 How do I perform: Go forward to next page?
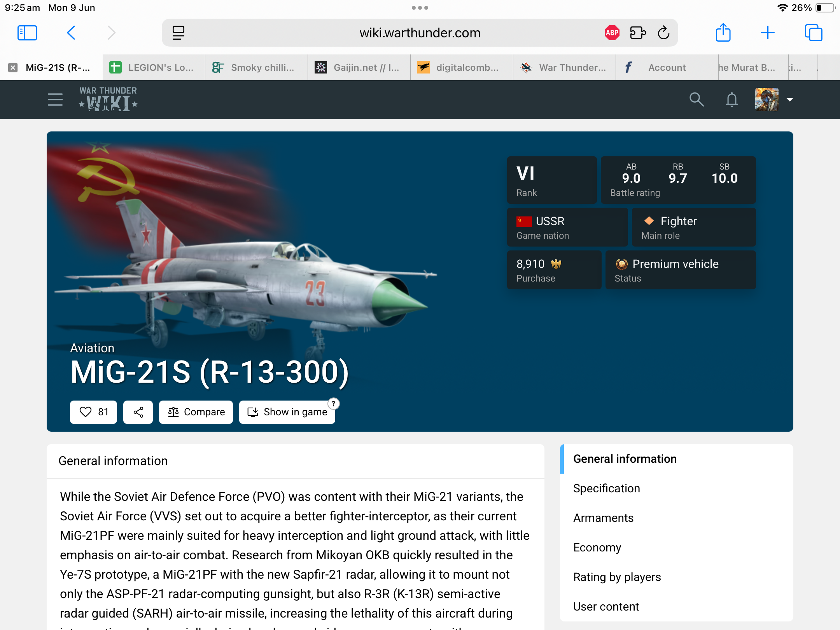coord(112,33)
